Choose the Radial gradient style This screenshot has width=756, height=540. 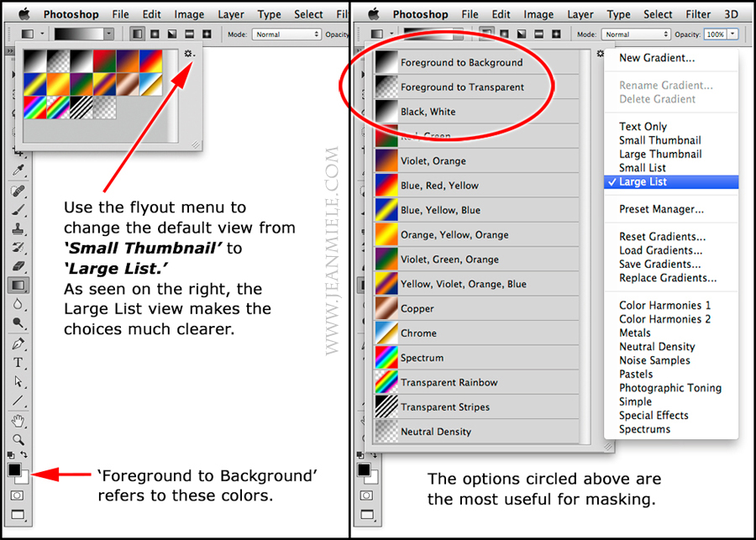[154, 34]
